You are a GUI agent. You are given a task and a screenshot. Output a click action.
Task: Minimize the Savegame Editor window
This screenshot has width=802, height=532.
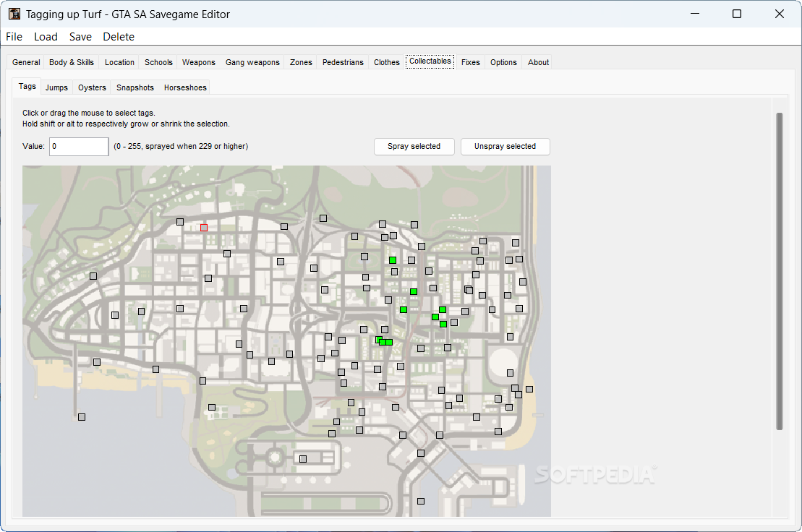(694, 14)
